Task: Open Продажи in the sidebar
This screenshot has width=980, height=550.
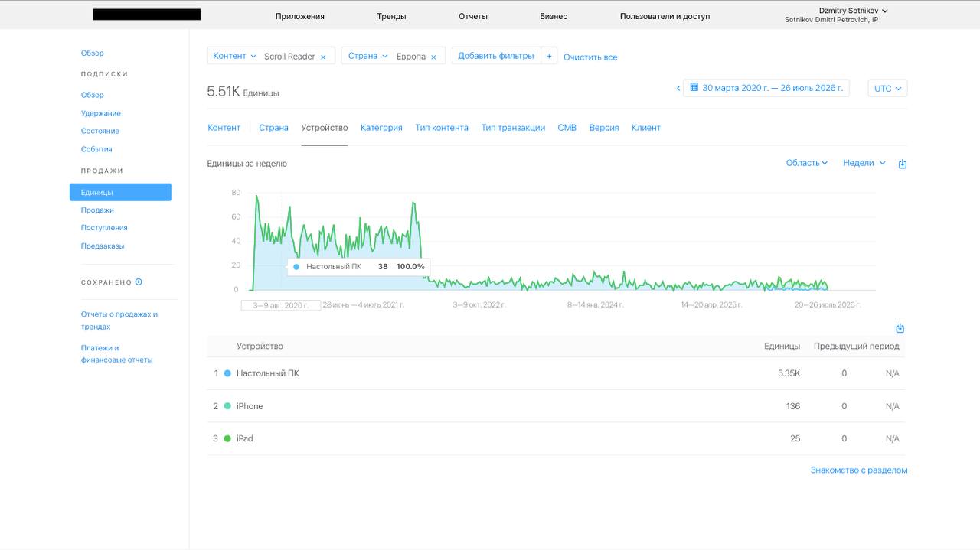Action: point(97,210)
